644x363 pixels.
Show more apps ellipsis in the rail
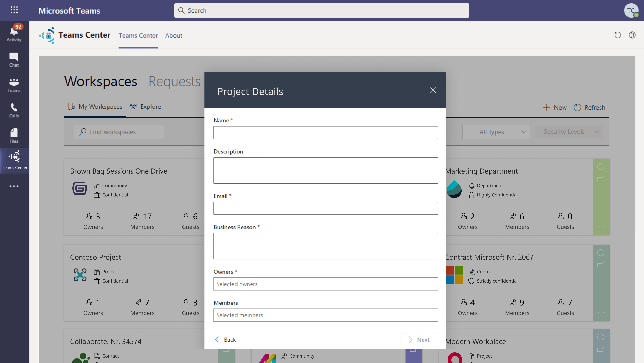point(14,186)
